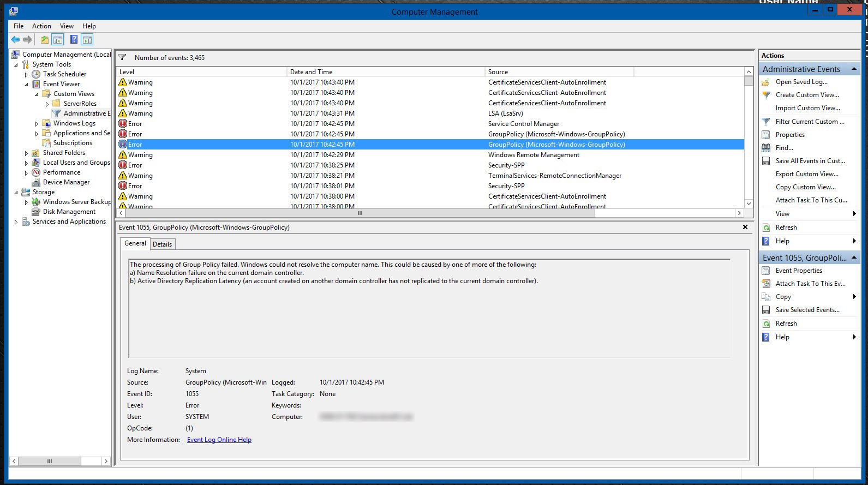Image resolution: width=868 pixels, height=485 pixels.
Task: Click the Filter Current Custom View funnel icon
Action: [x=766, y=122]
